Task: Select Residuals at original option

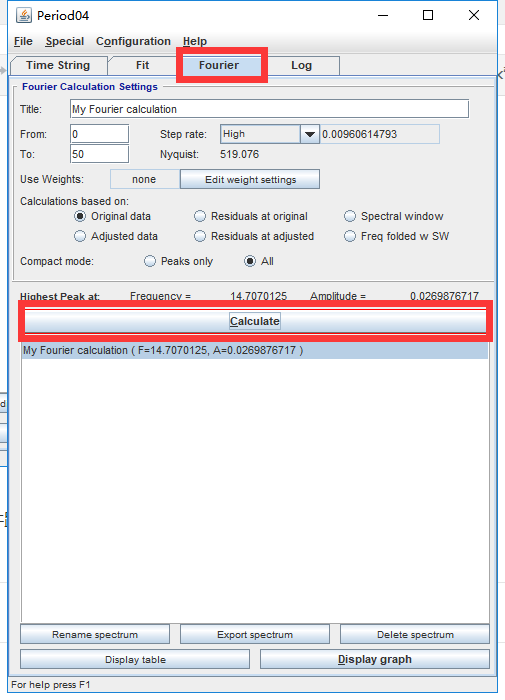Action: tap(200, 217)
